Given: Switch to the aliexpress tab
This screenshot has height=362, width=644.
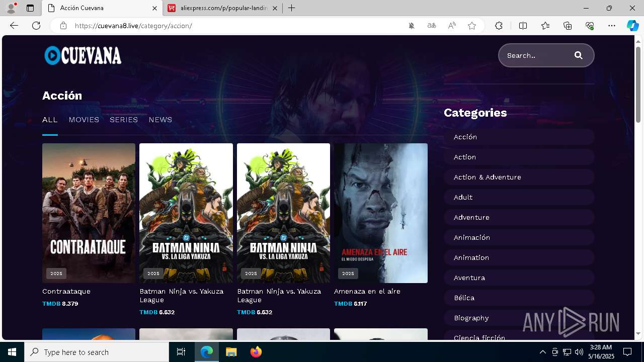Looking at the screenshot, I should pyautogui.click(x=222, y=8).
